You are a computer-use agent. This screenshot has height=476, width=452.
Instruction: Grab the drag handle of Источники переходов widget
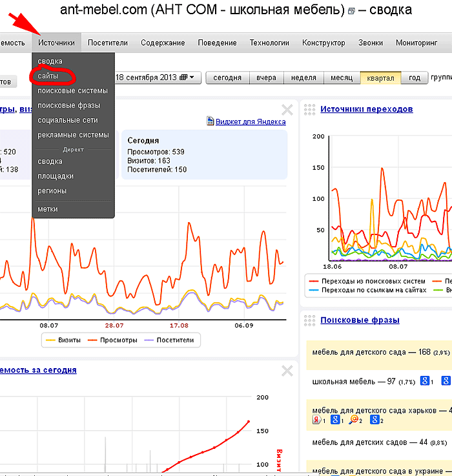pyautogui.click(x=309, y=110)
